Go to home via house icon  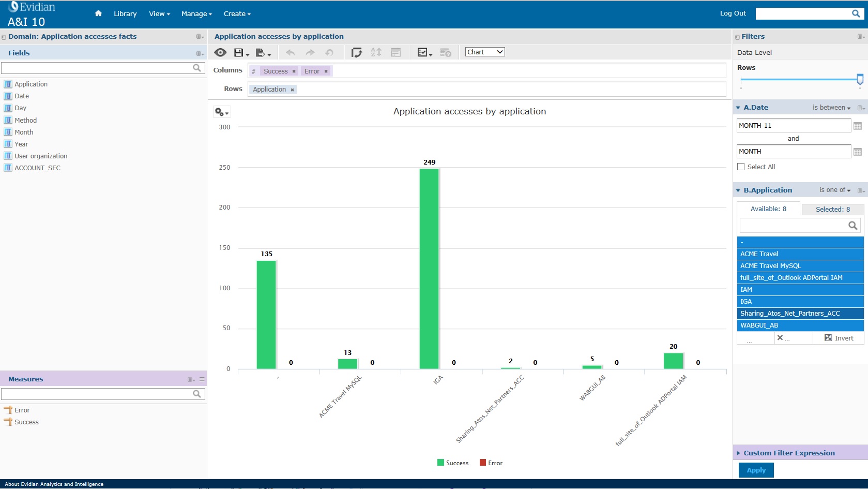(98, 13)
